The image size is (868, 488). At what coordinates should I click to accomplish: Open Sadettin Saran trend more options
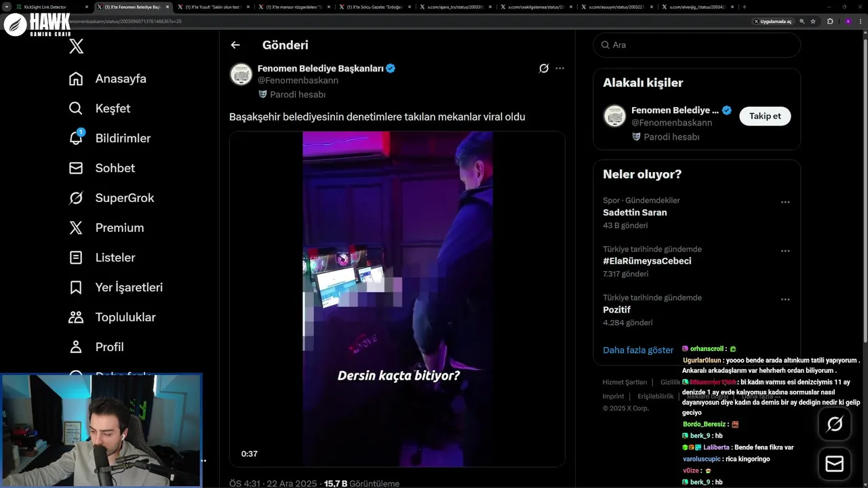pos(785,202)
